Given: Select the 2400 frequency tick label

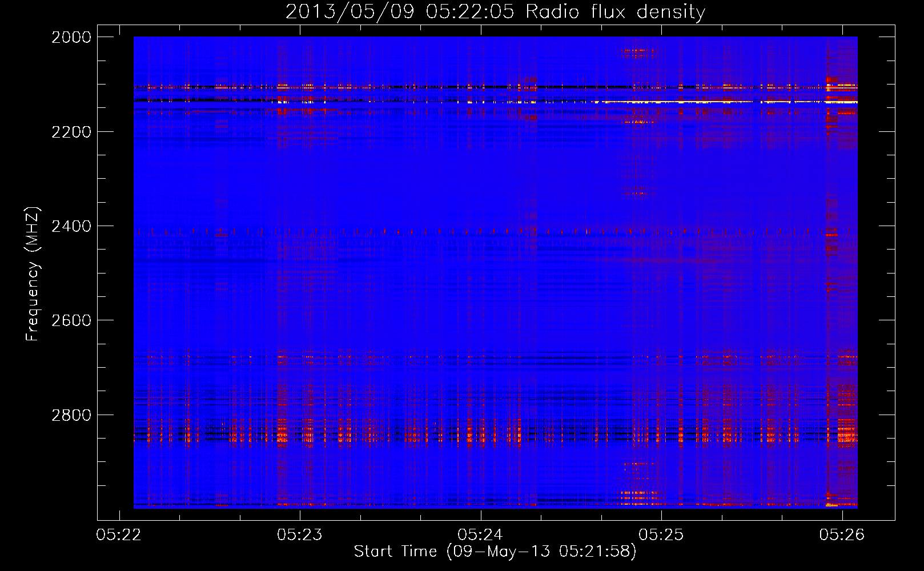Looking at the screenshot, I should point(71,226).
